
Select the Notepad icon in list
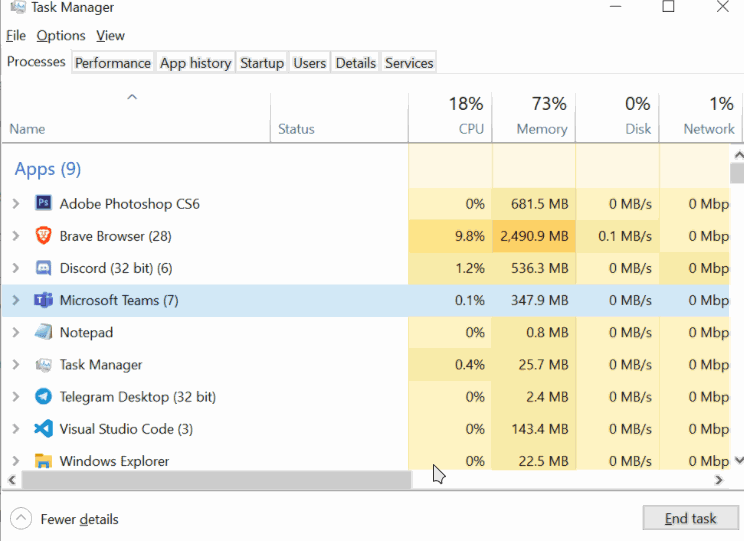[43, 332]
